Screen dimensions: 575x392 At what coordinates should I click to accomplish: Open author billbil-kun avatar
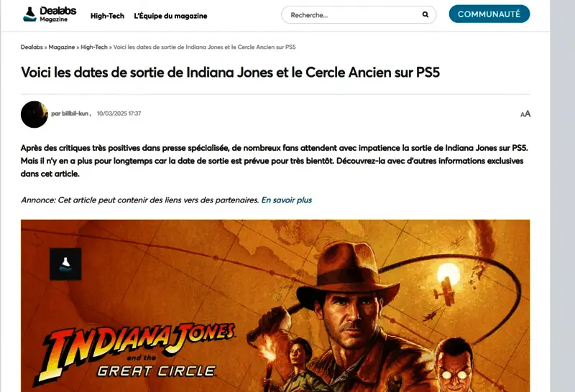coord(34,114)
